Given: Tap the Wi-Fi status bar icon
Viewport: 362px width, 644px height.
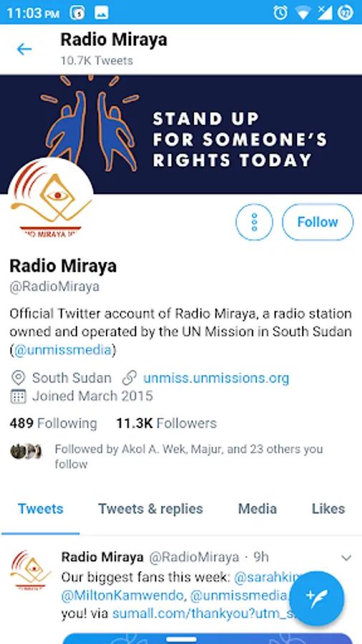Looking at the screenshot, I should (303, 13).
